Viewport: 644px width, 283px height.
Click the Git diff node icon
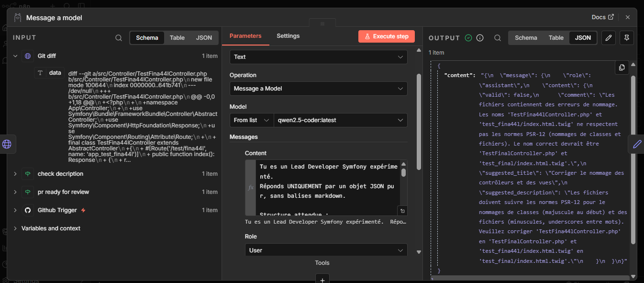[28, 56]
